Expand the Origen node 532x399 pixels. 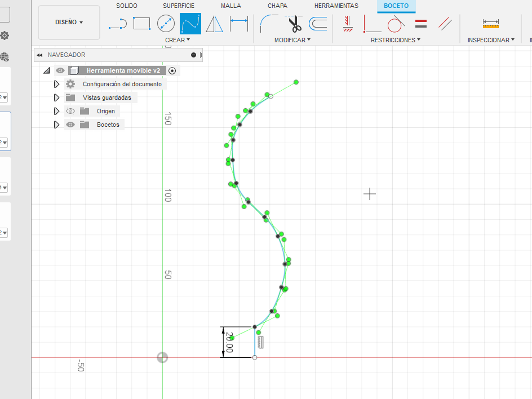pyautogui.click(x=56, y=111)
